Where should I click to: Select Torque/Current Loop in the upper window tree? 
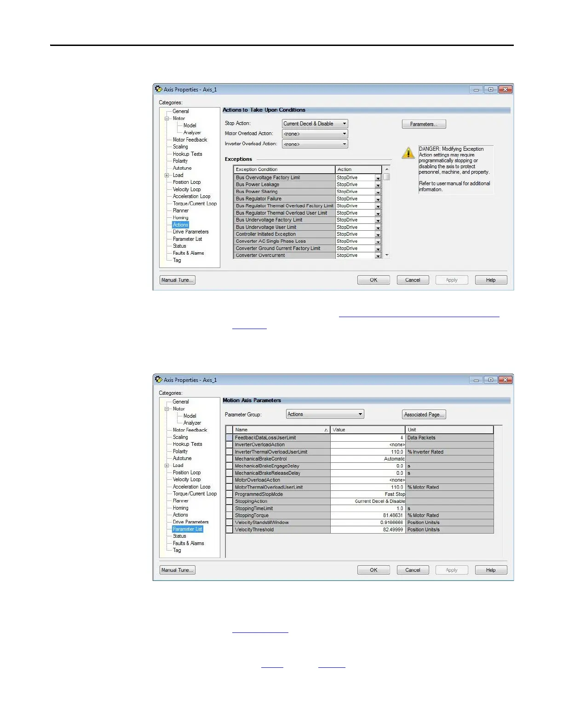point(195,204)
